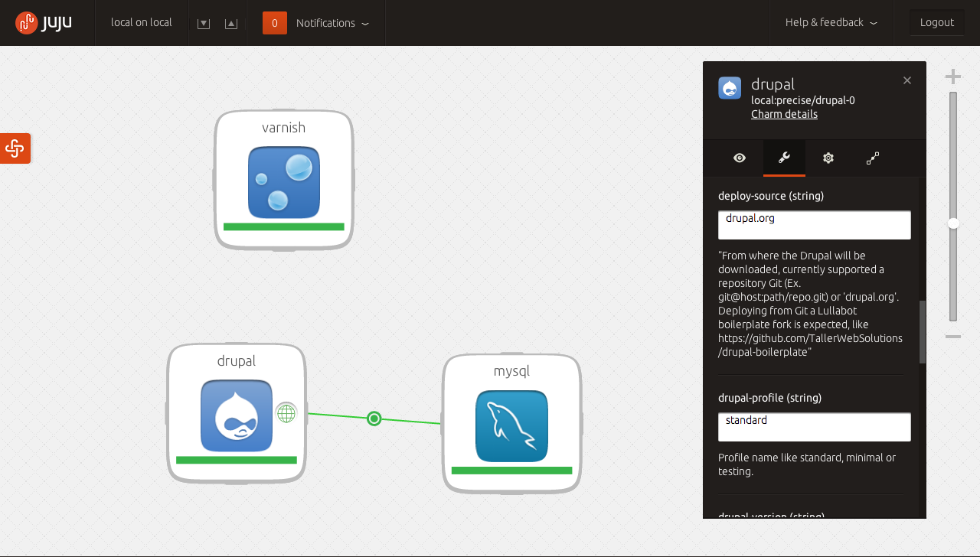980x557 pixels.
Task: Open the relations tab
Action: pyautogui.click(x=873, y=158)
